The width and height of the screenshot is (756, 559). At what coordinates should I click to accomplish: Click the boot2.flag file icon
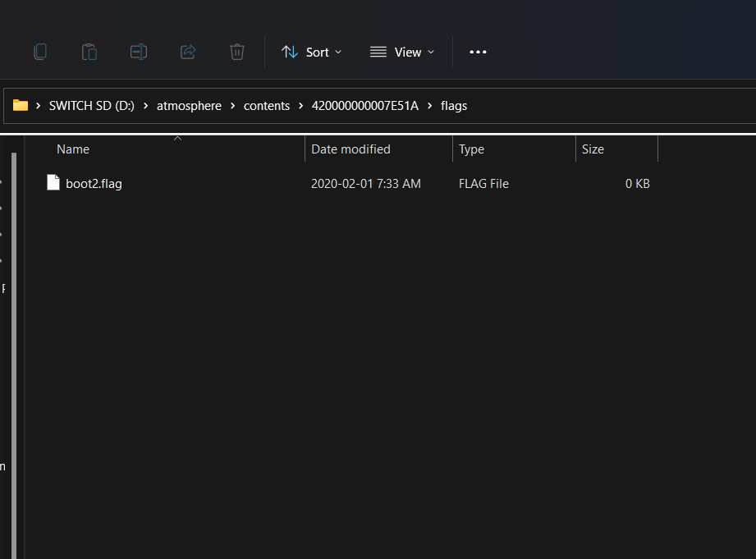click(x=53, y=183)
